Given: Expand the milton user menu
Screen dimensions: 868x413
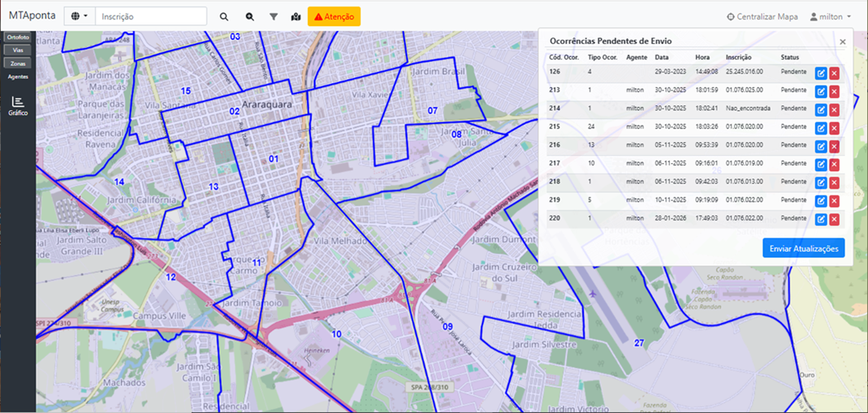Looking at the screenshot, I should (830, 16).
